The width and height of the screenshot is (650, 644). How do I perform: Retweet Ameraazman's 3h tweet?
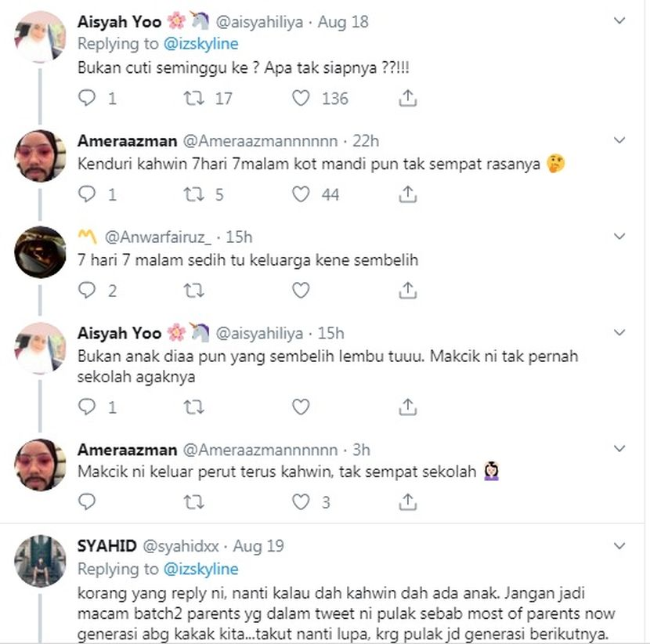point(193,501)
